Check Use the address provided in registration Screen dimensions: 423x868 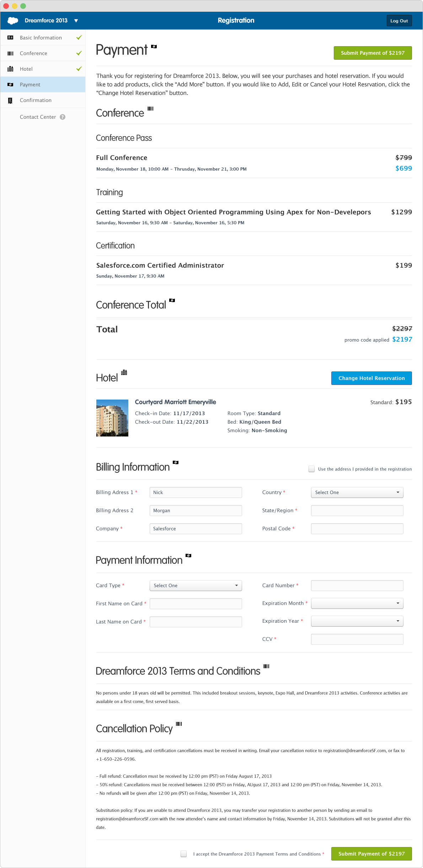(x=312, y=469)
